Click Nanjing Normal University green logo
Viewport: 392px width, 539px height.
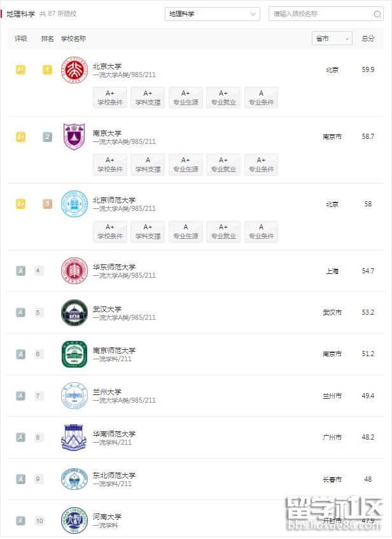74,354
